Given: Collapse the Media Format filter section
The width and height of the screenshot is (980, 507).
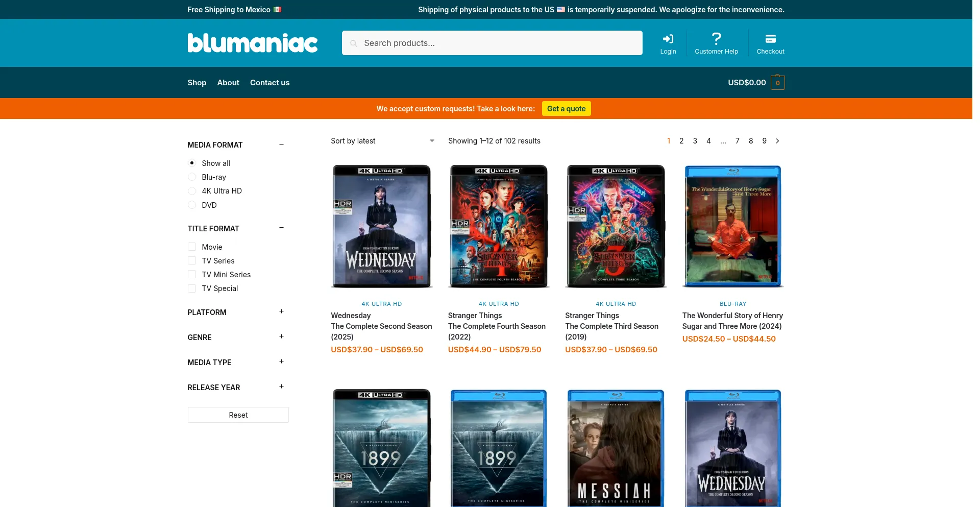Looking at the screenshot, I should point(281,144).
